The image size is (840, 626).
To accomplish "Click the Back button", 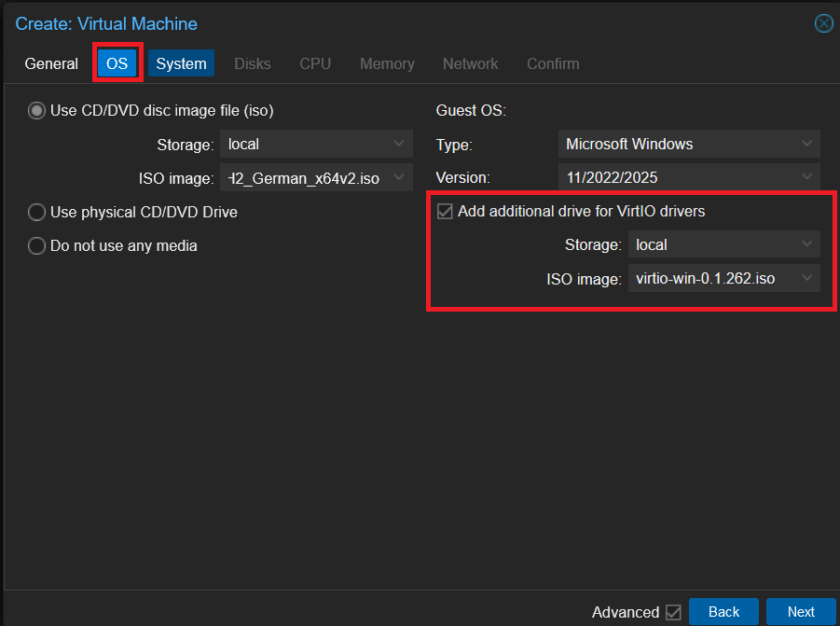I will pos(723,612).
